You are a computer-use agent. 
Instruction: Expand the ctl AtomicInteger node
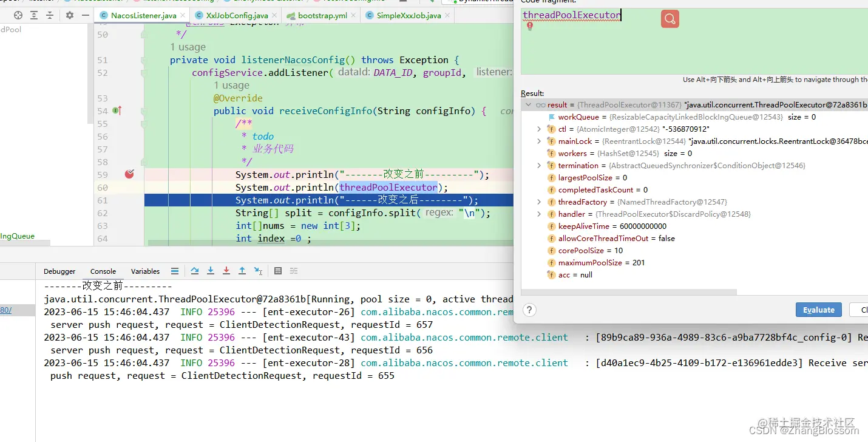539,129
